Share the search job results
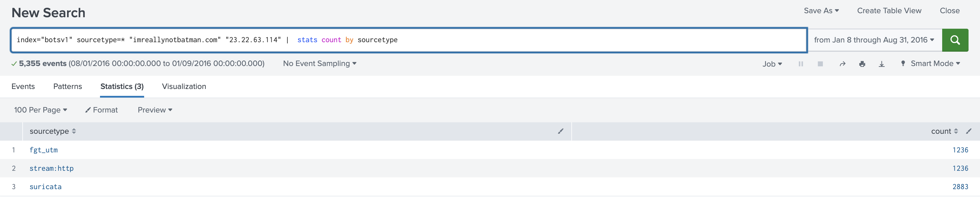This screenshot has height=221, width=980. [x=842, y=64]
